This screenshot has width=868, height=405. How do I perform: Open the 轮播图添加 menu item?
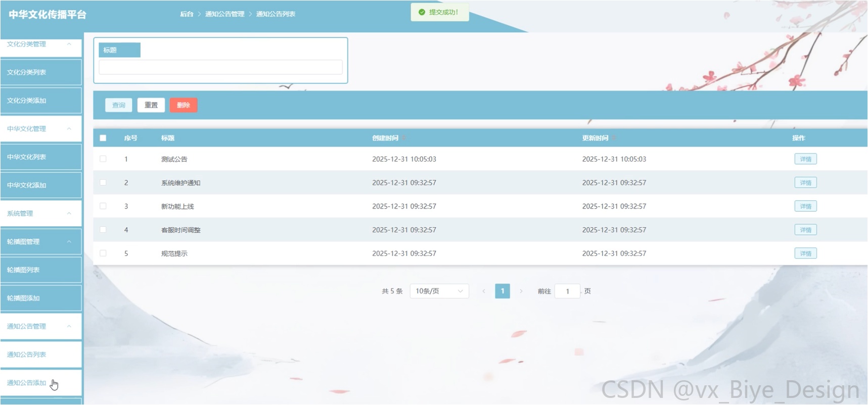tap(41, 298)
